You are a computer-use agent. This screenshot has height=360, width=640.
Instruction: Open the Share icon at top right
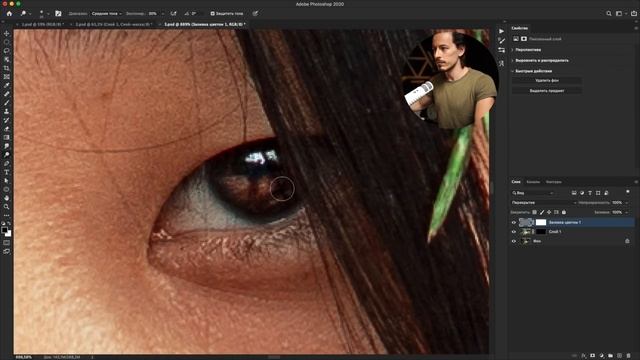(x=634, y=13)
